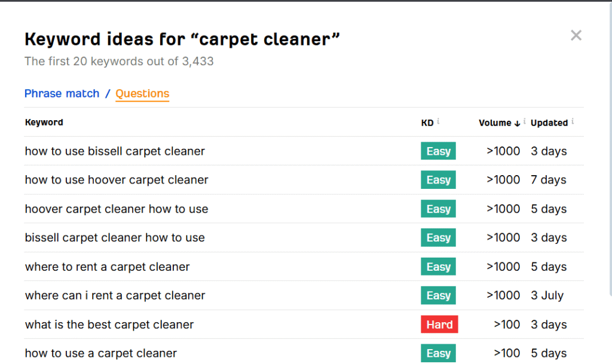Click the red Hard difficulty badge
The image size is (612, 364).
tap(439, 325)
